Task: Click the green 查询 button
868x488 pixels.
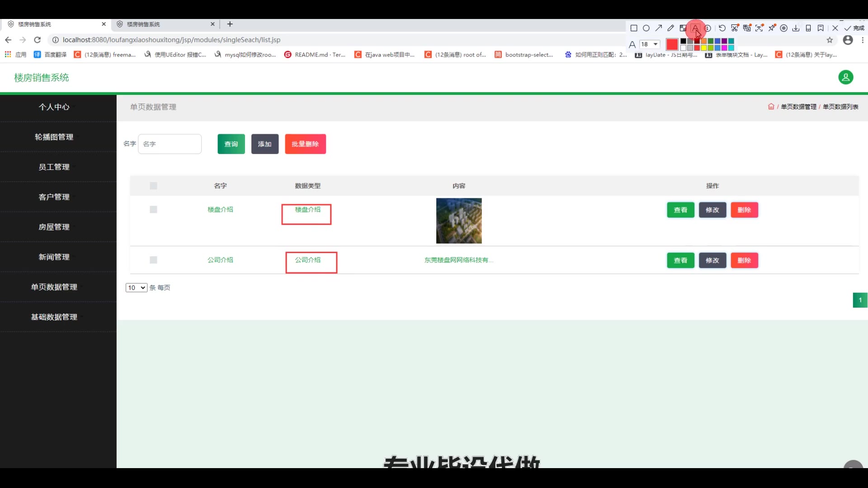Action: (231, 144)
